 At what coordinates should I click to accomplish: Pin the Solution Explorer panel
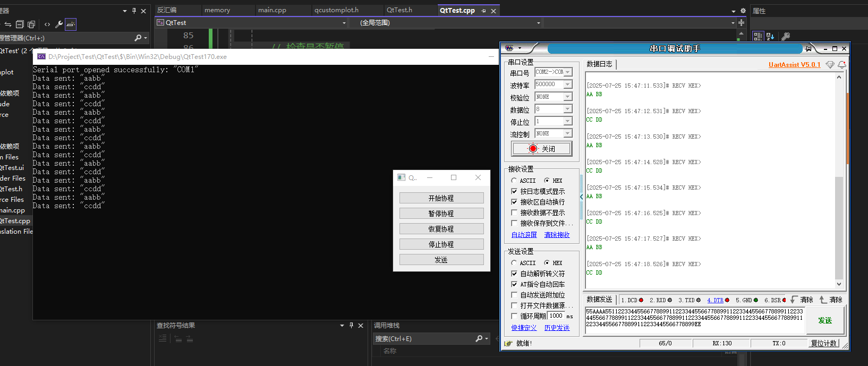pyautogui.click(x=134, y=11)
